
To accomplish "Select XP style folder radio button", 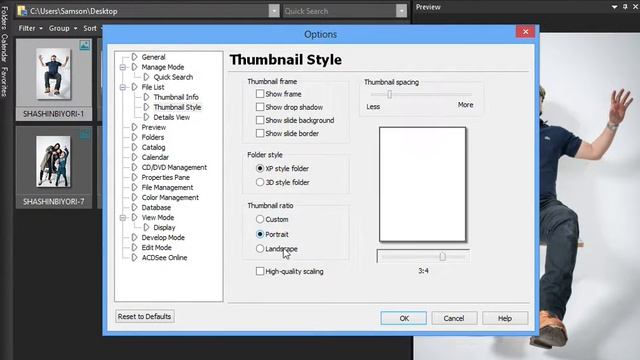I will [x=260, y=168].
